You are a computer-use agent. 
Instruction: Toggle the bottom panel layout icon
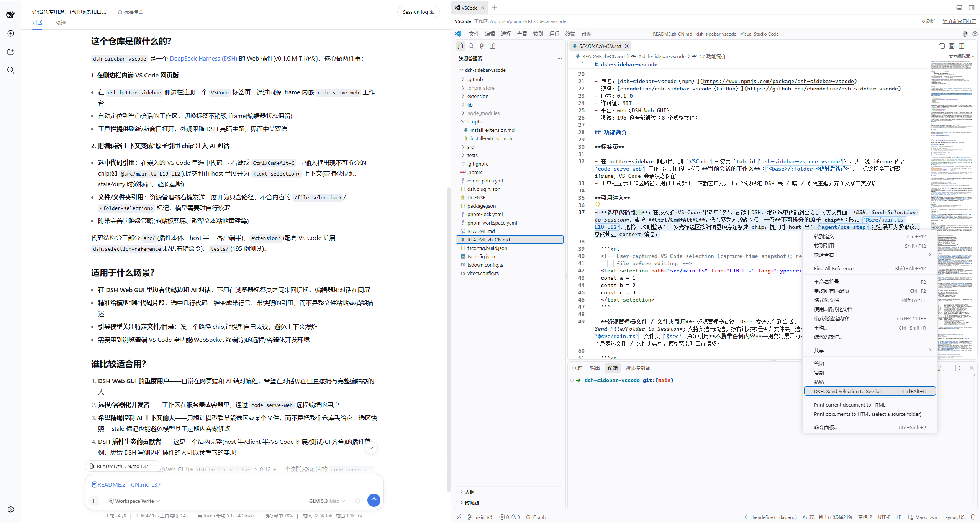959,8
